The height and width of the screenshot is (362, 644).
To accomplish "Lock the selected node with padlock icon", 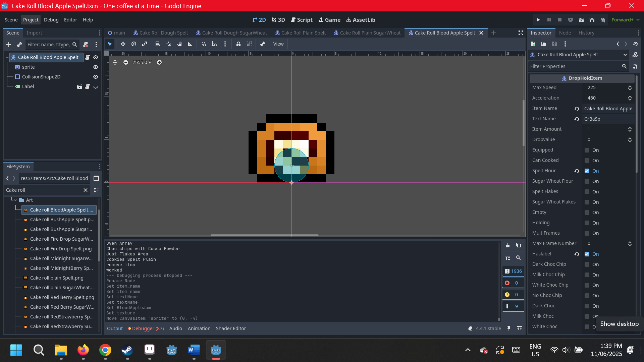I will (x=238, y=44).
